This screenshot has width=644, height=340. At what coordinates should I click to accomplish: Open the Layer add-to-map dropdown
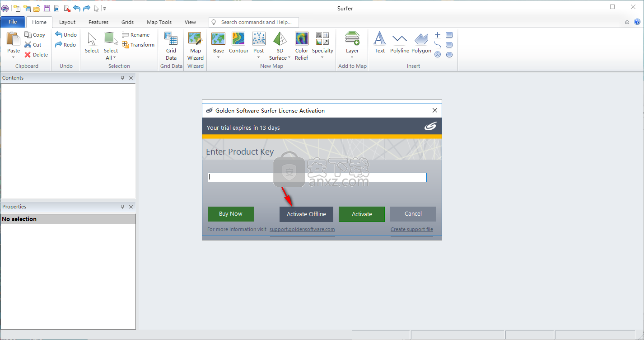352,57
